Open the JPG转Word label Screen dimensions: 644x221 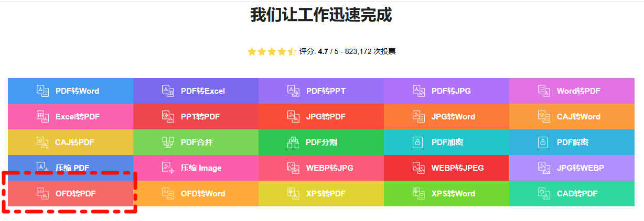pyautogui.click(x=453, y=116)
